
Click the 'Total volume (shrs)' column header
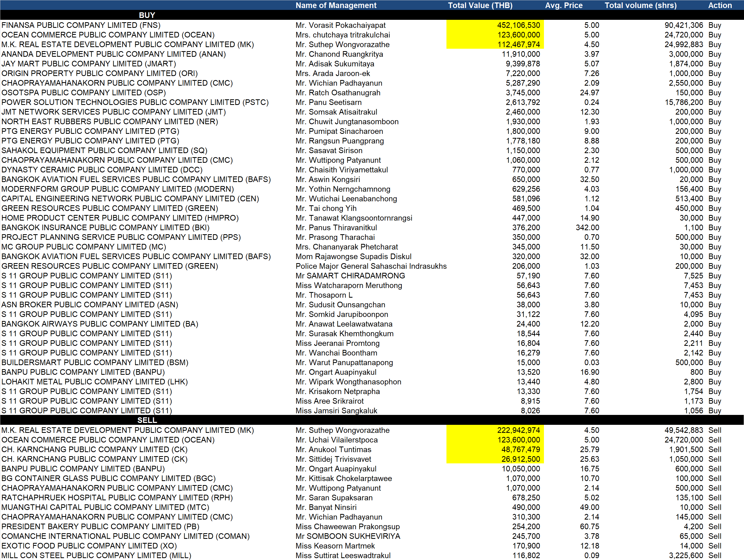coord(640,5)
